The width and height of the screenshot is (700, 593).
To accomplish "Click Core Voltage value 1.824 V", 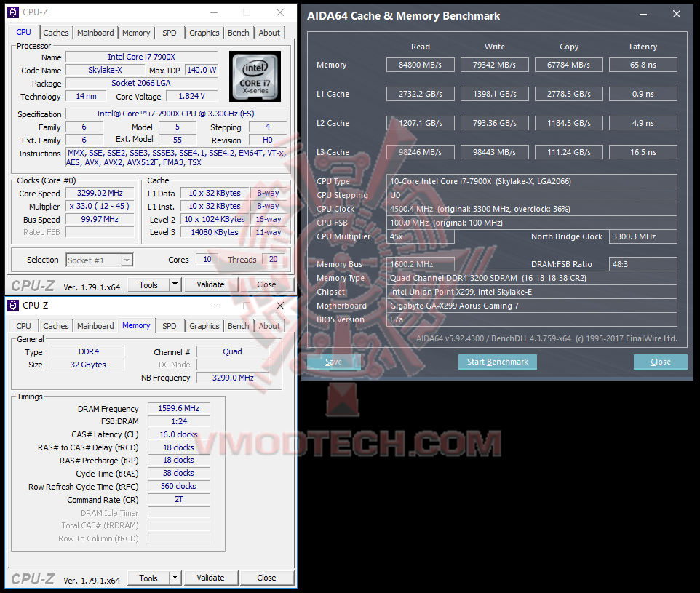I will [x=192, y=96].
